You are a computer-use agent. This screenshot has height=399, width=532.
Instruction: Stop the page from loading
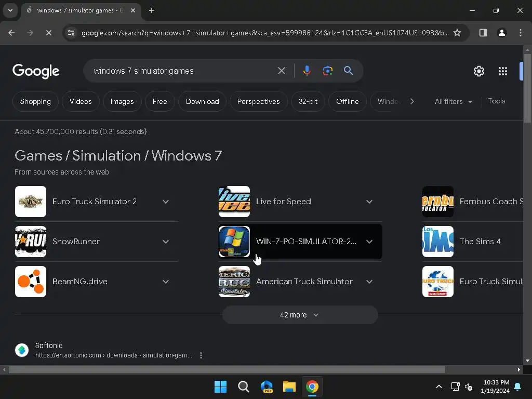(x=48, y=33)
